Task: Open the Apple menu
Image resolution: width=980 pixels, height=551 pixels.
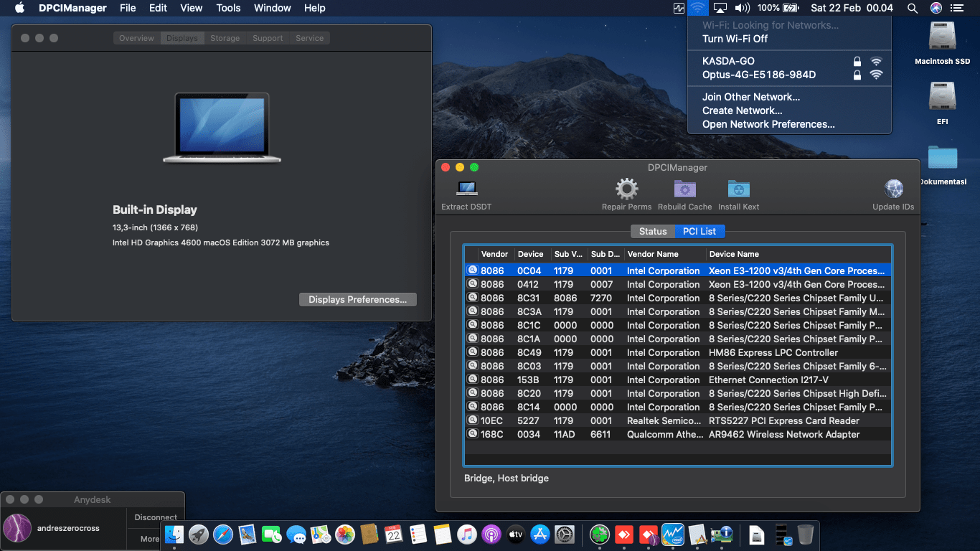Action: (x=19, y=8)
